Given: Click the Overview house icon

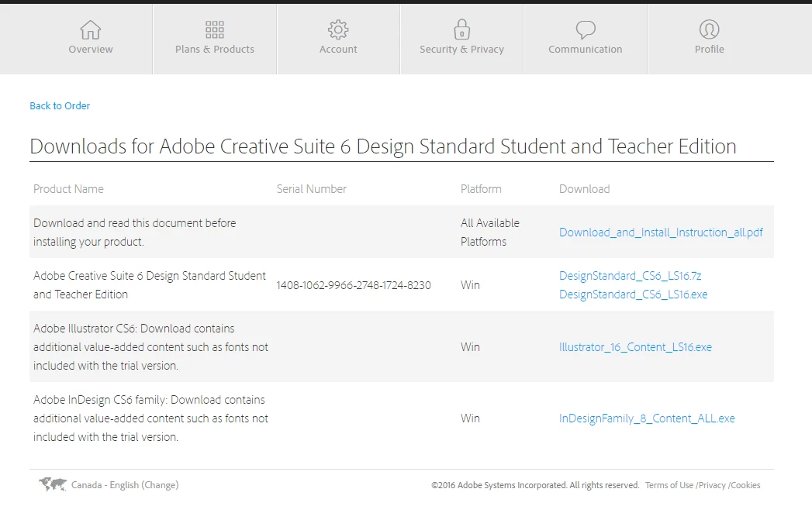Looking at the screenshot, I should pos(91,29).
